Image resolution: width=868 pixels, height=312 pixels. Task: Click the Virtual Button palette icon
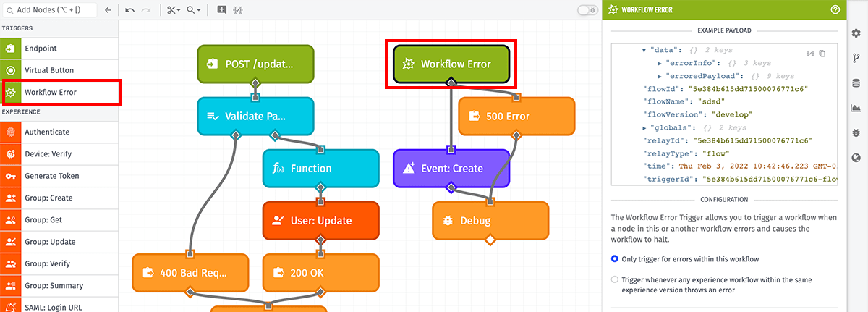(10, 70)
